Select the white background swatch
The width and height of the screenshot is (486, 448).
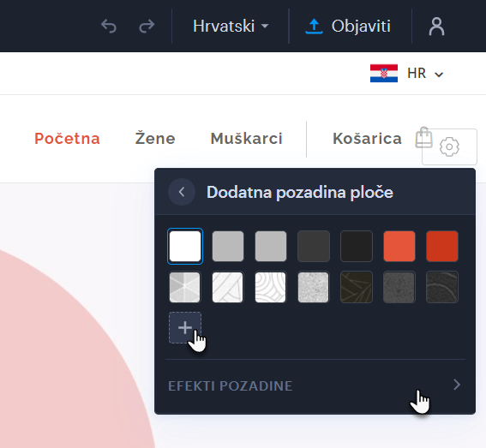185,247
